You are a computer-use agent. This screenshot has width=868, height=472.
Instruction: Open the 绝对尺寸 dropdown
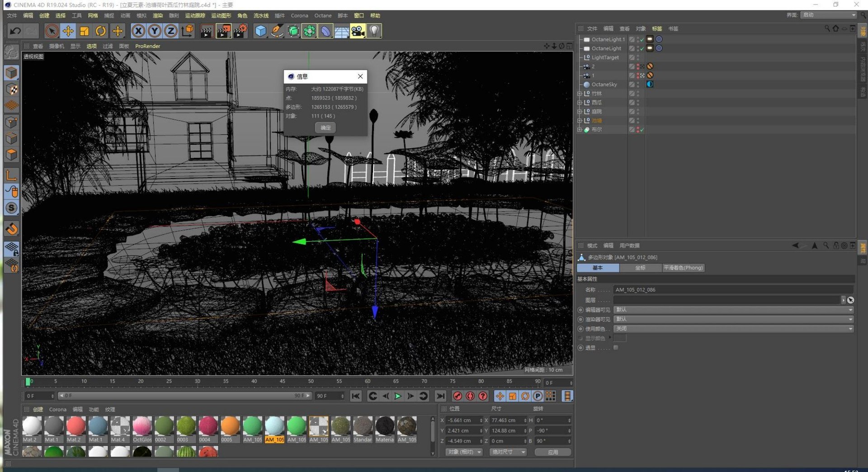pos(508,452)
